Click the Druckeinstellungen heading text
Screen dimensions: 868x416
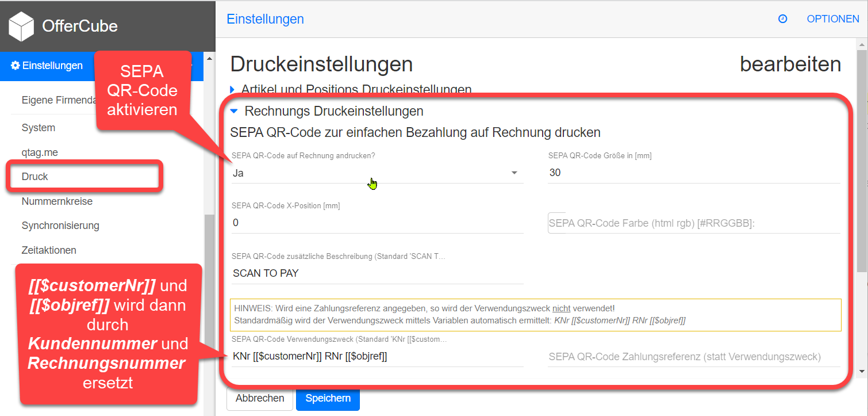(x=321, y=64)
